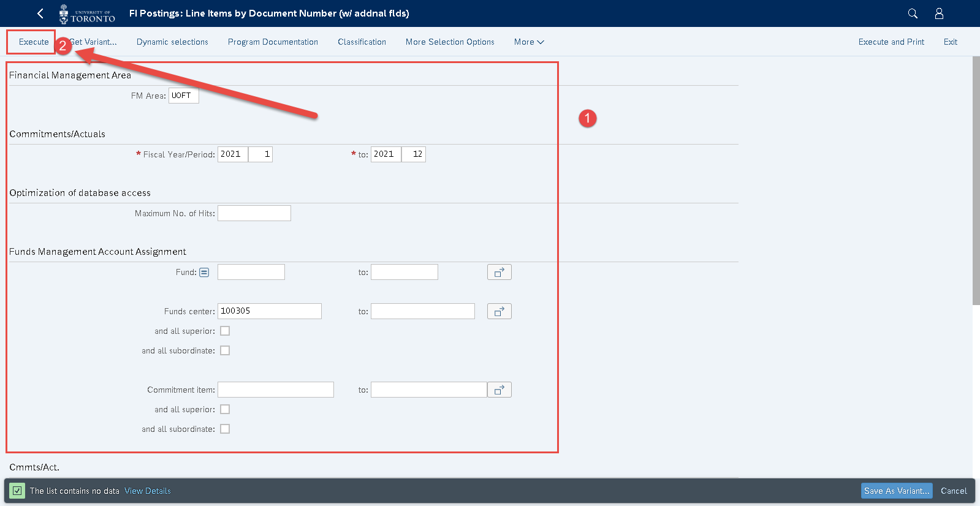980x506 pixels.
Task: Tick Commitment item 'and all superior' checkbox
Action: pyautogui.click(x=225, y=409)
